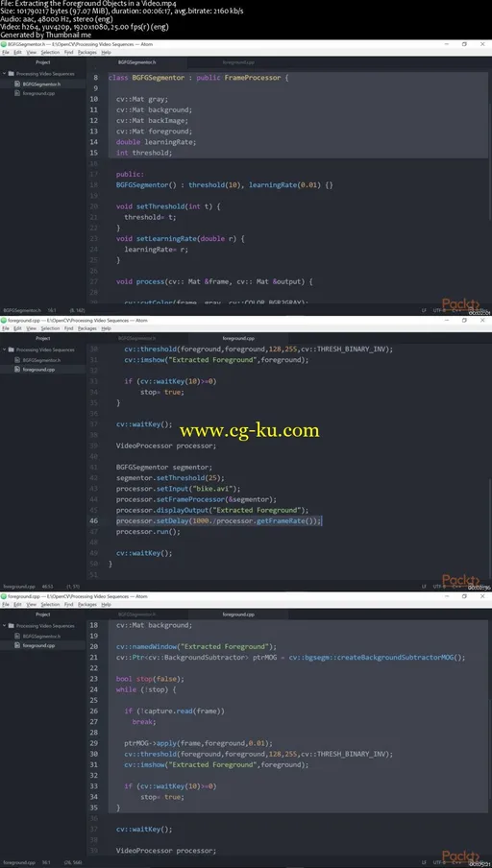The image size is (492, 868).
Task: Click the Atom logo in the bottom frame's title bar
Action: (x=3, y=597)
